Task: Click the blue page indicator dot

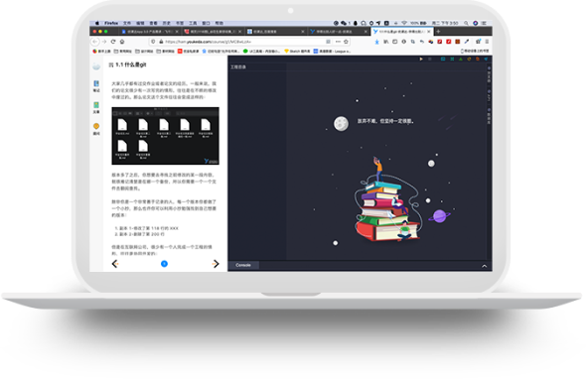Action: 164,264
